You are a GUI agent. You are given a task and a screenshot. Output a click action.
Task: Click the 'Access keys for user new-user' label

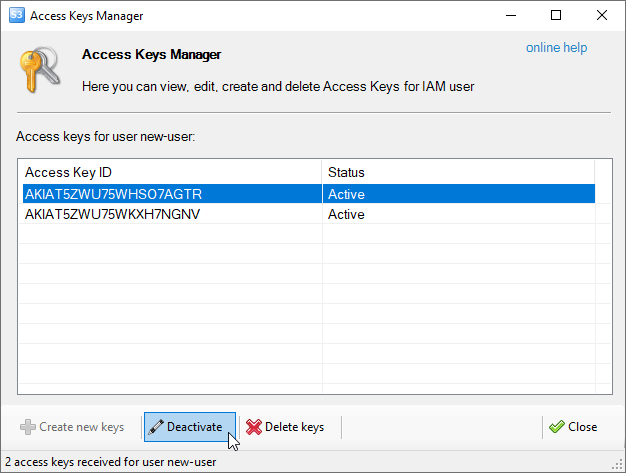click(105, 137)
